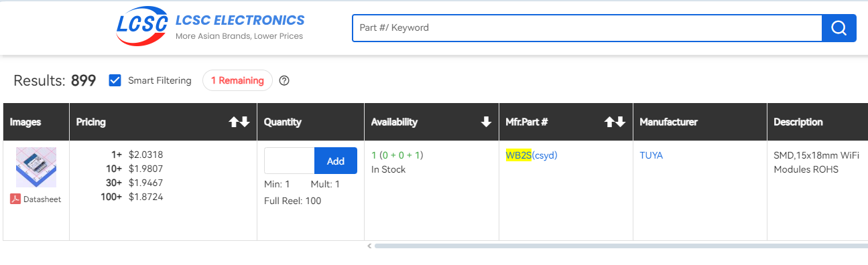Click the Results: 899 count
The height and width of the screenshot is (265, 868).
coord(55,81)
